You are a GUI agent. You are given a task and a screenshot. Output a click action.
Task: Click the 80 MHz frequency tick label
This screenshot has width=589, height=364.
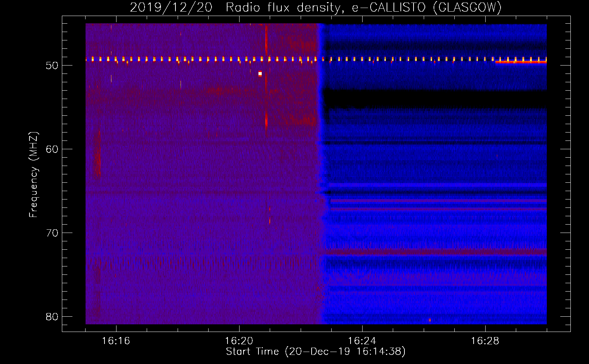pyautogui.click(x=52, y=317)
